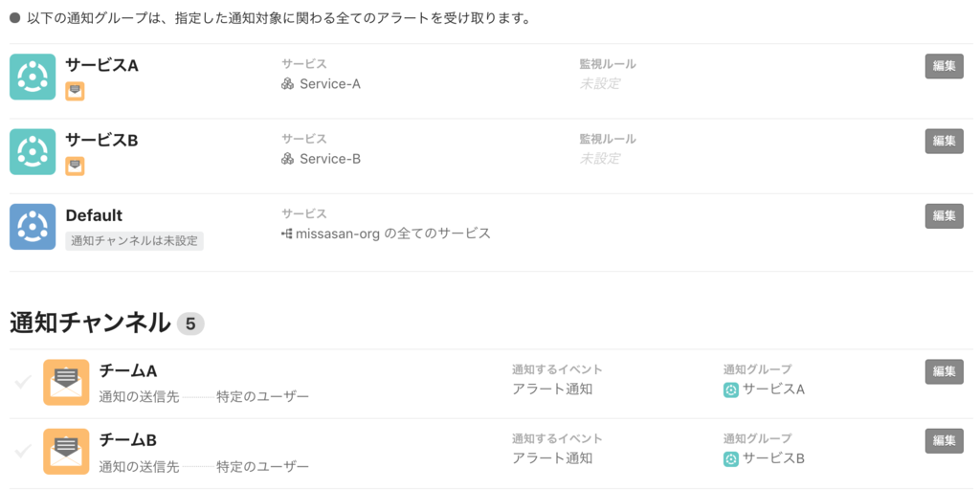Click the Service-B service icon
This screenshot has width=980, height=490.
(287, 159)
